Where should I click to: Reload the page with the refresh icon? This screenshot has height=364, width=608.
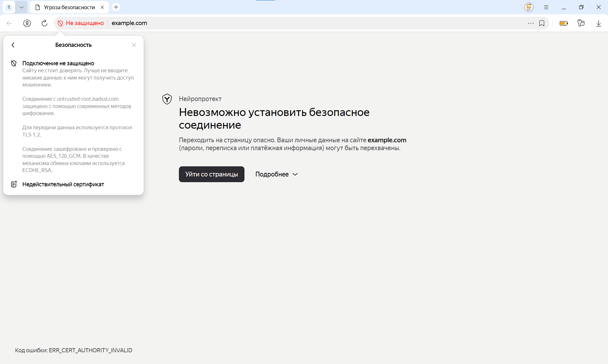45,23
